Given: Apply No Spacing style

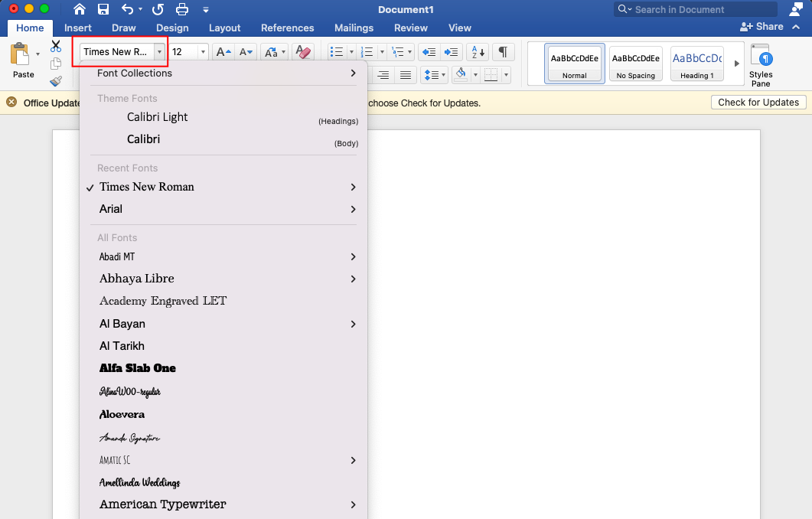Looking at the screenshot, I should point(636,64).
